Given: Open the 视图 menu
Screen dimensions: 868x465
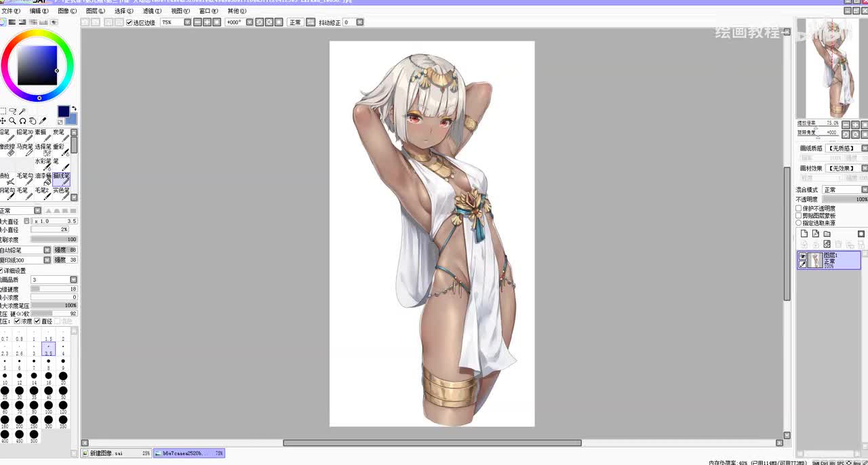Looking at the screenshot, I should (x=180, y=11).
